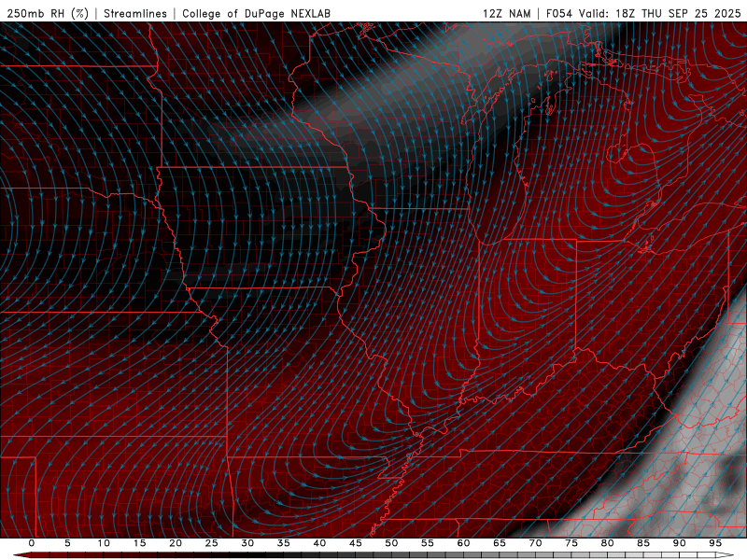Screen dimensions: 747x560
Task: Click the '10' value on color scale
Action: [x=104, y=543]
